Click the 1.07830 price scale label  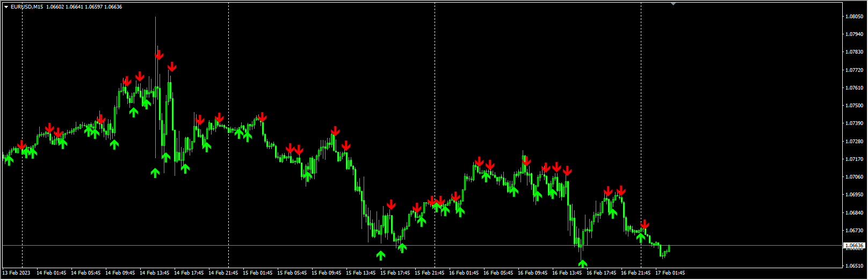tap(854, 52)
